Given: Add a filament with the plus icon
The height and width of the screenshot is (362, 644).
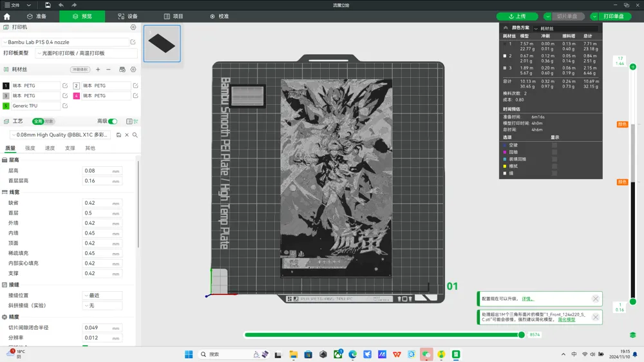Looking at the screenshot, I should coord(98,70).
